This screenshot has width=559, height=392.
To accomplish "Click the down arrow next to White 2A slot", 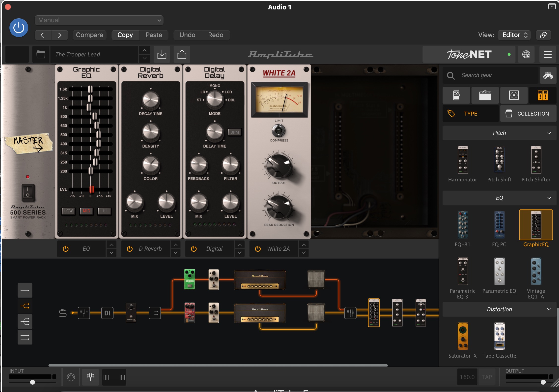I will [304, 253].
